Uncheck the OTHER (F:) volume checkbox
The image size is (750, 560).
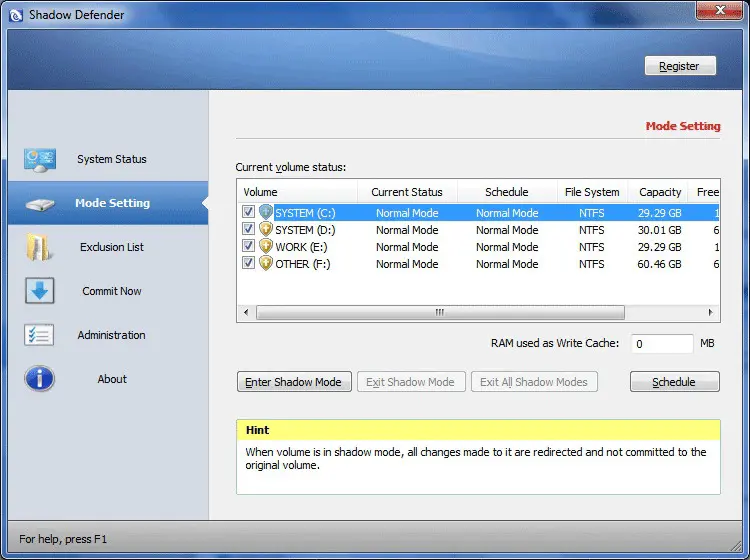pos(248,263)
